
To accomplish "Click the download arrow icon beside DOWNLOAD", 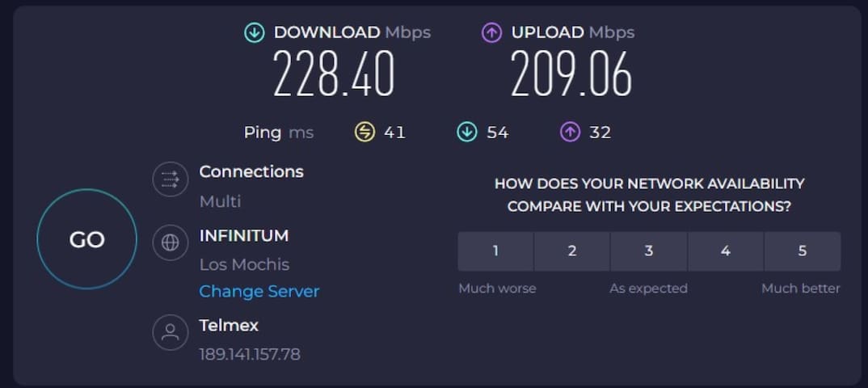I will [x=255, y=33].
